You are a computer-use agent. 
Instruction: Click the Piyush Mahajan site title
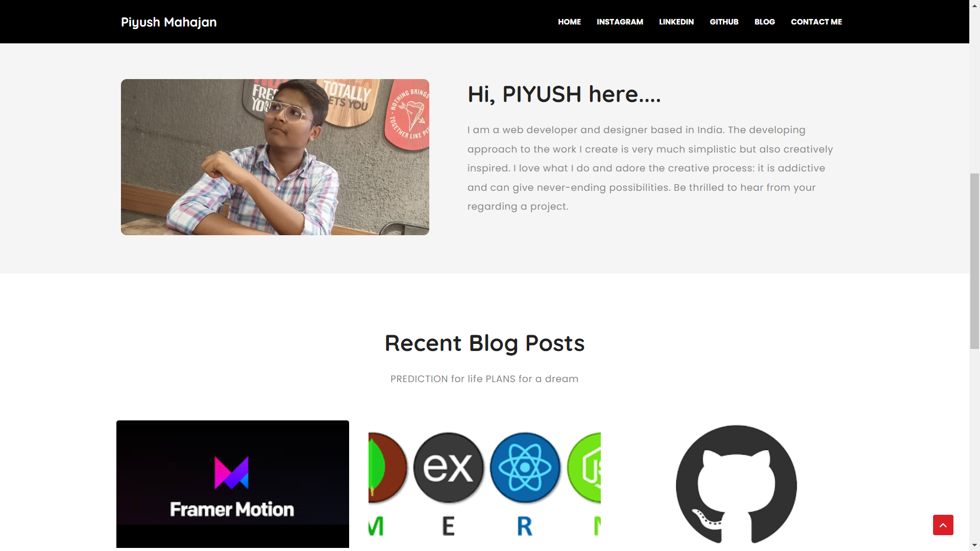169,22
